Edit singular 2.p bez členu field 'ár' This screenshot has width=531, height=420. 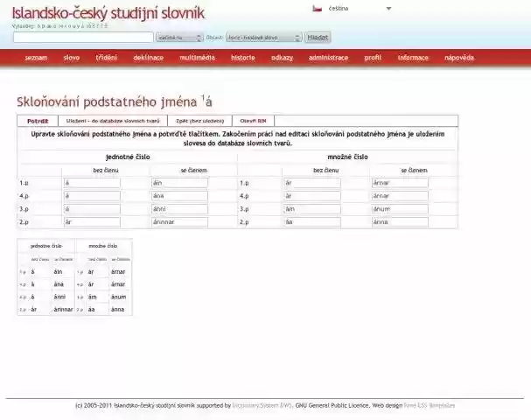pyautogui.click(x=92, y=222)
